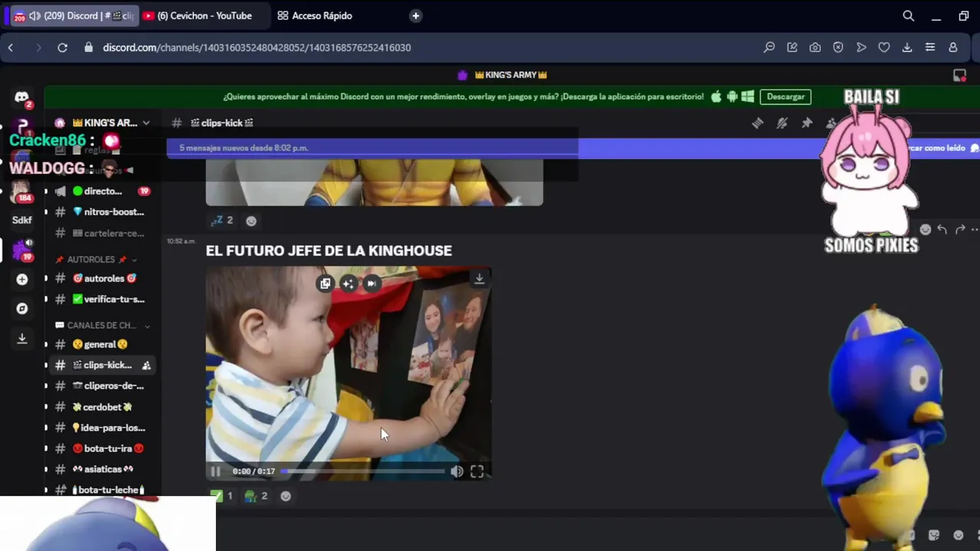This screenshot has width=980, height=551.
Task: Forward the message with arrow icon
Action: (x=960, y=230)
